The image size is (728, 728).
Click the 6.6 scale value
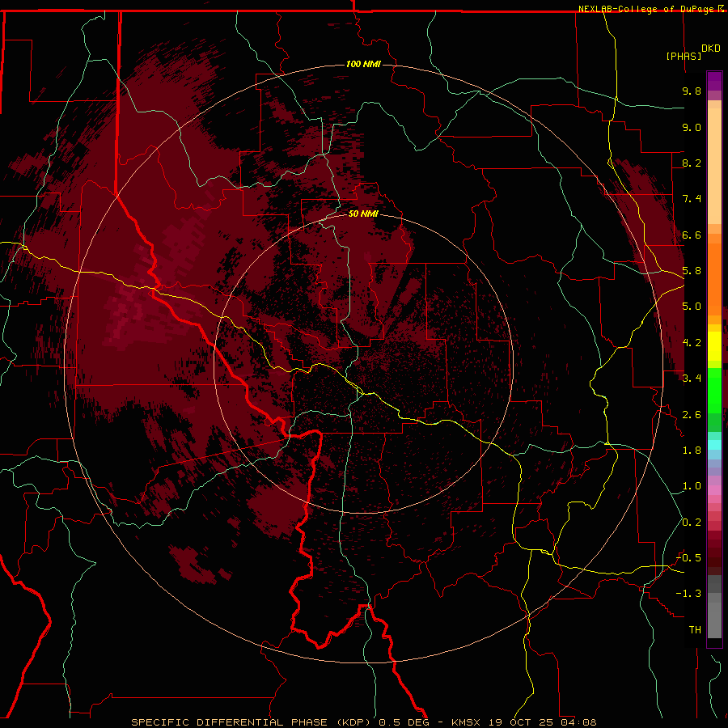tap(692, 235)
